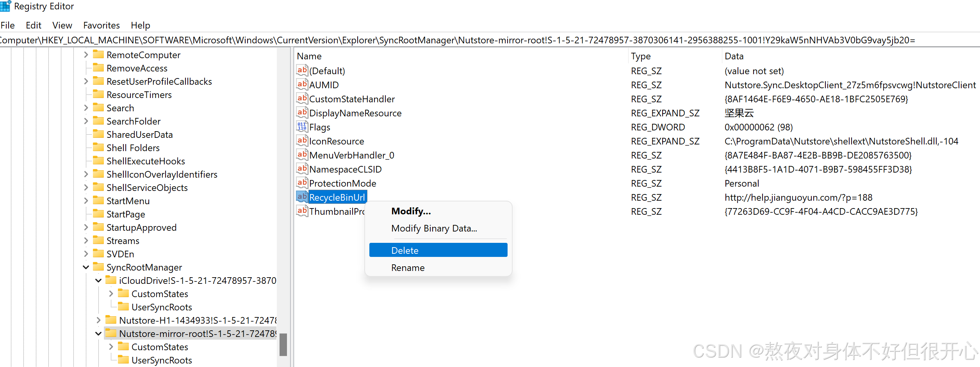Expand the SearchFolder key

[86, 121]
